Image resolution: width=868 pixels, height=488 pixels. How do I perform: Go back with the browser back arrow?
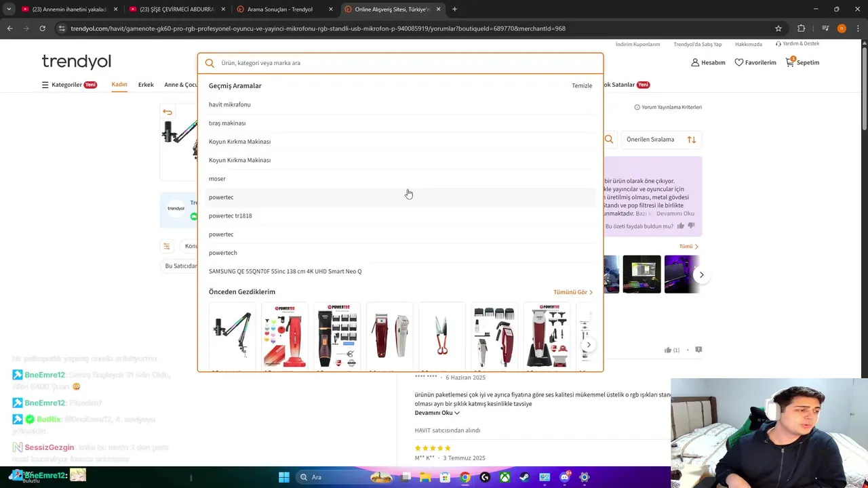pos(9,28)
